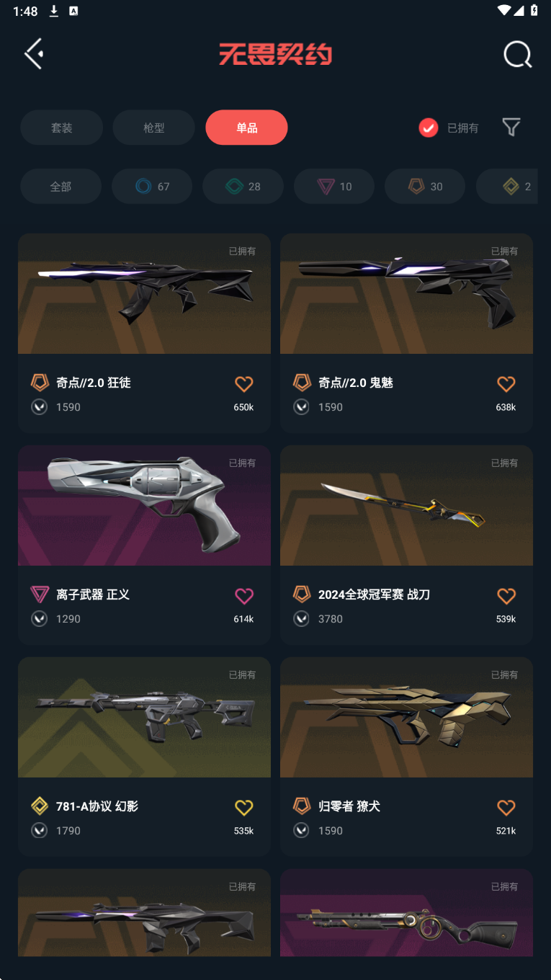Tap the yellow heart on 781-A协议 幻影
The width and height of the screenshot is (551, 980).
(244, 808)
